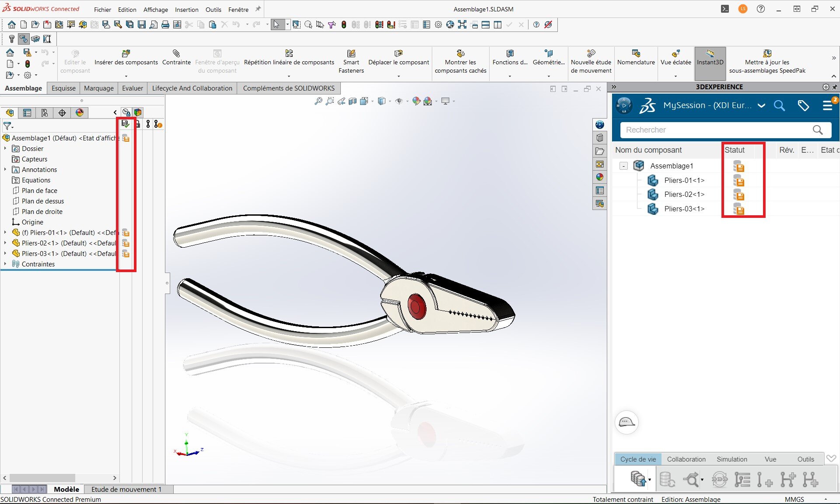Expand the Dossier tree node
The height and width of the screenshot is (504, 840).
click(x=5, y=149)
